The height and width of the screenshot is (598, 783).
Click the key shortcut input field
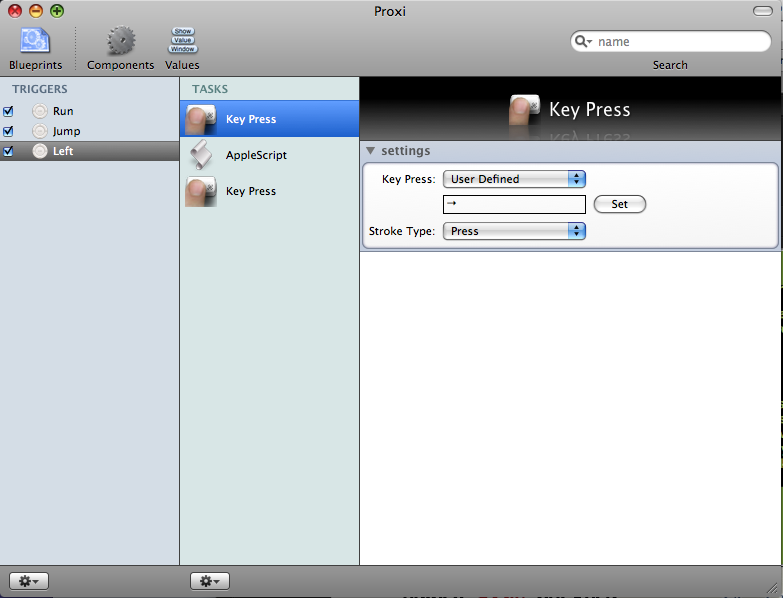514,204
